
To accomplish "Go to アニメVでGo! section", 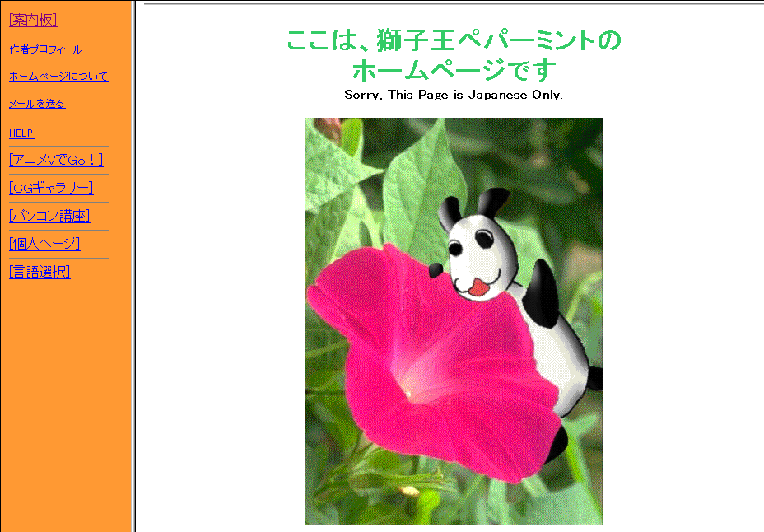I will coord(56,160).
